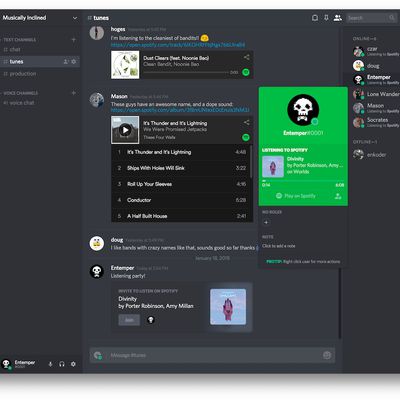
Task: Mute microphone in user panel
Action: click(x=50, y=364)
